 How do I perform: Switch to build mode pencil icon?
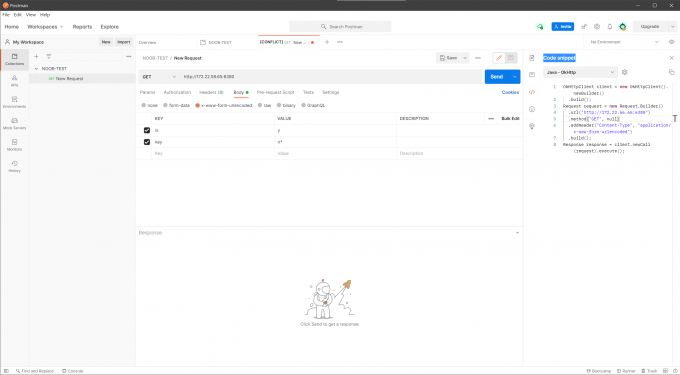coord(499,58)
